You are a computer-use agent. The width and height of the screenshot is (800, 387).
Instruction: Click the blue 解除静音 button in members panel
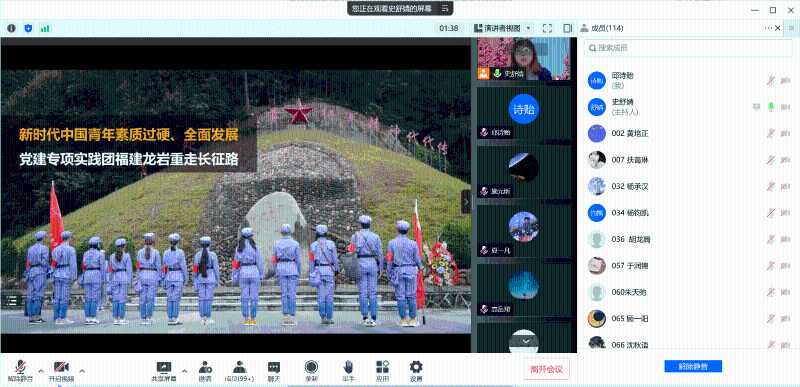693,366
